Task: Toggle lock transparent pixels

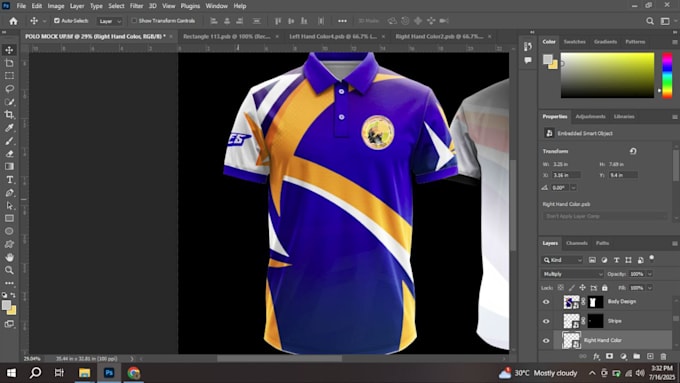Action: point(561,288)
